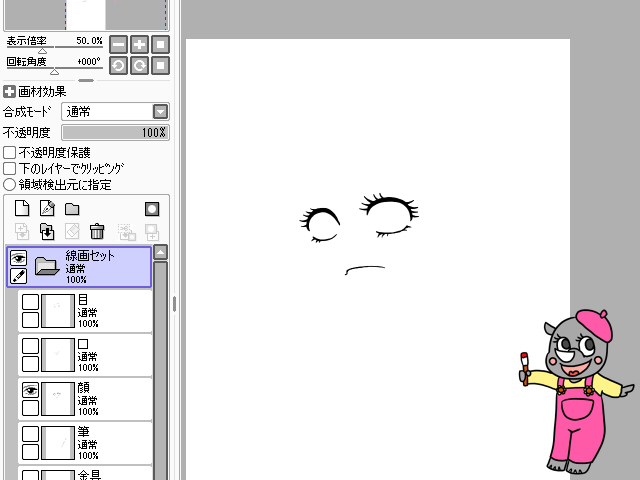Show the 口 layer
Viewport: 640px width, 480px height.
(30, 346)
